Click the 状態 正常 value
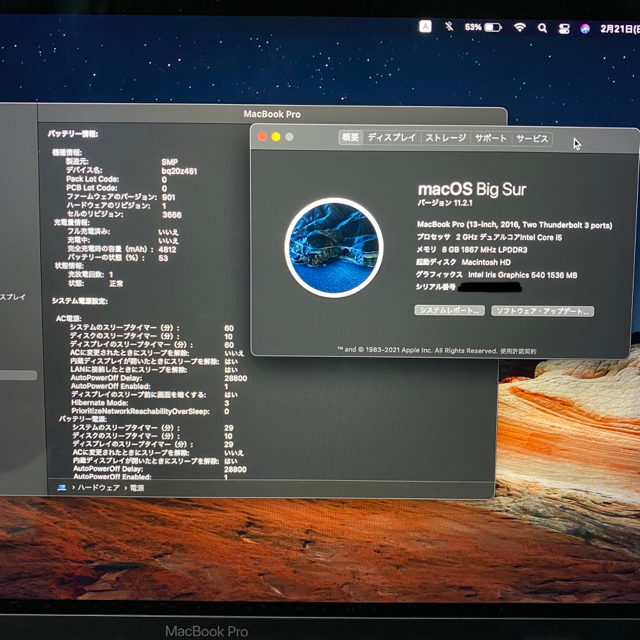Screen dimensions: 640x640 pos(116,283)
